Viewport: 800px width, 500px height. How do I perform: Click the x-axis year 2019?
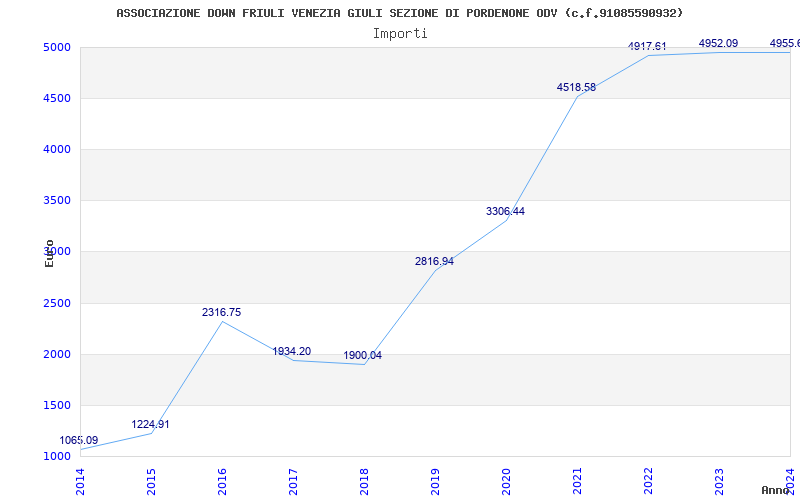pos(435,482)
